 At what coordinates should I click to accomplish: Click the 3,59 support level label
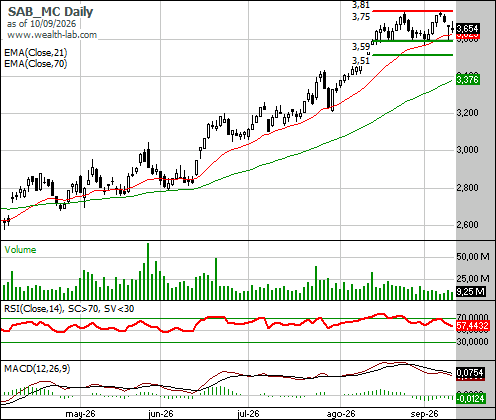point(361,47)
